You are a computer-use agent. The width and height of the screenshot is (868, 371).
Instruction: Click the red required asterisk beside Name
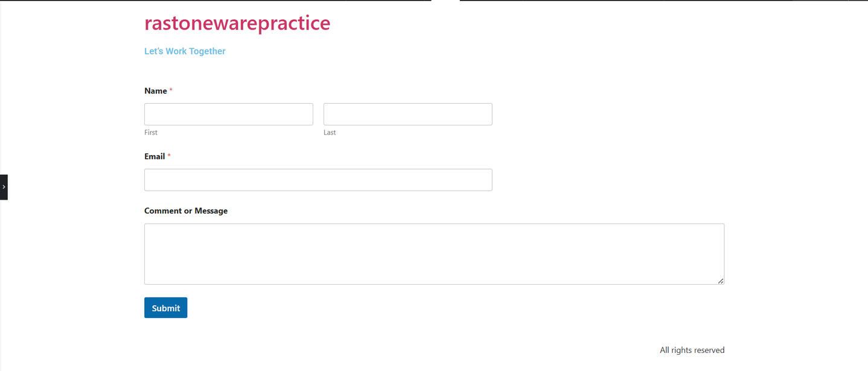(171, 90)
